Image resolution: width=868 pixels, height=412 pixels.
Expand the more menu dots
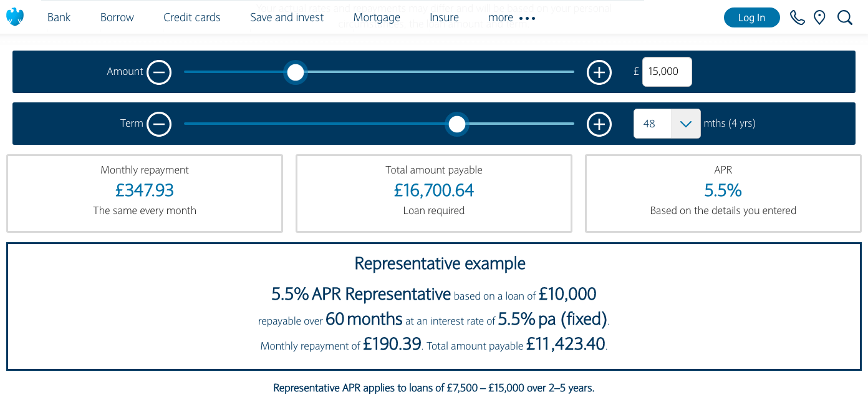click(528, 18)
